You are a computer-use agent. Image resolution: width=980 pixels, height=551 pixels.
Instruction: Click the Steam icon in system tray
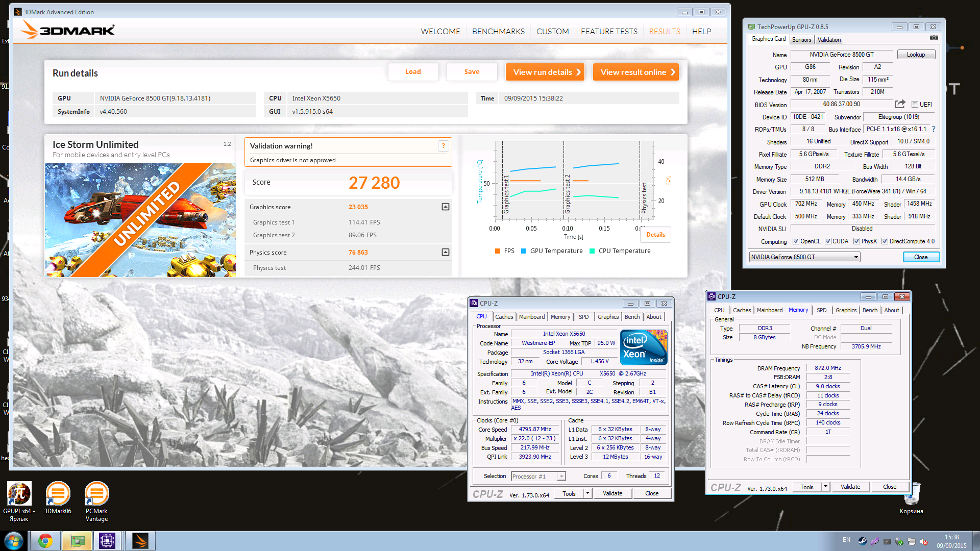(x=862, y=541)
